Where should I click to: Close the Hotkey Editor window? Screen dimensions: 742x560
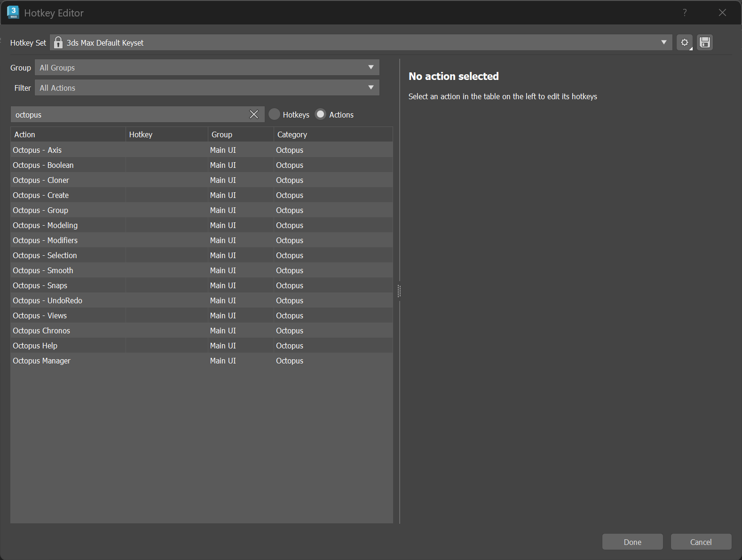pos(722,13)
